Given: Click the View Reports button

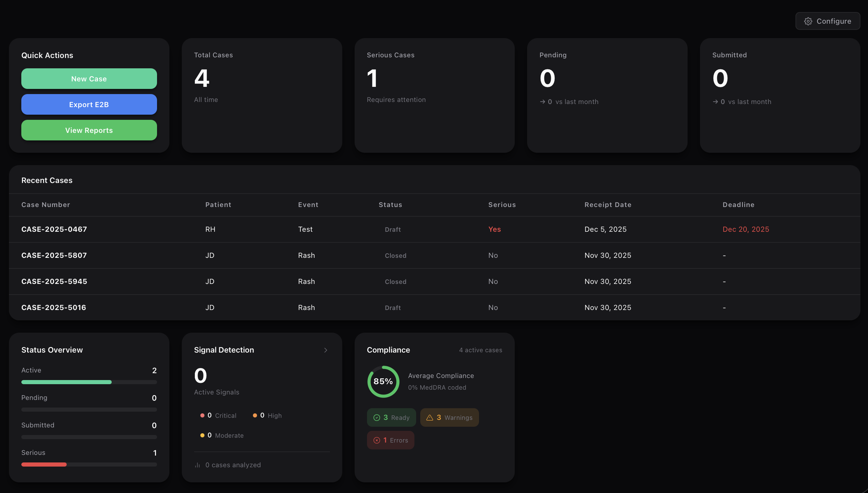Looking at the screenshot, I should pos(89,130).
